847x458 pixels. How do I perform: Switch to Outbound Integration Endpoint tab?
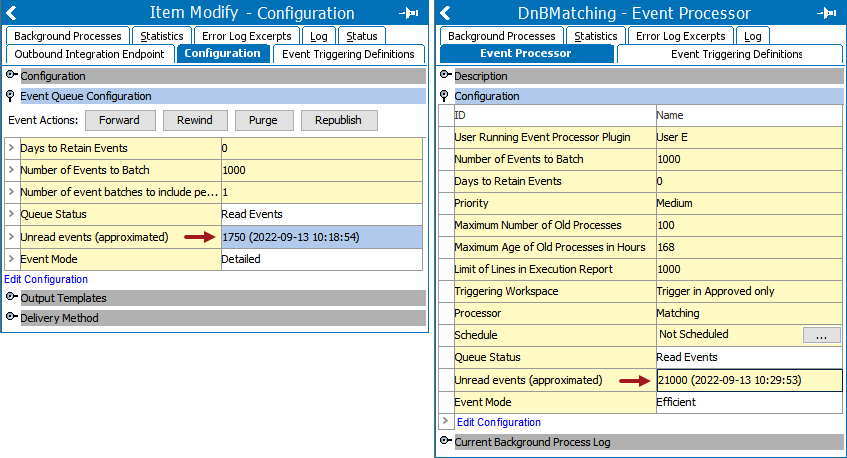point(90,54)
